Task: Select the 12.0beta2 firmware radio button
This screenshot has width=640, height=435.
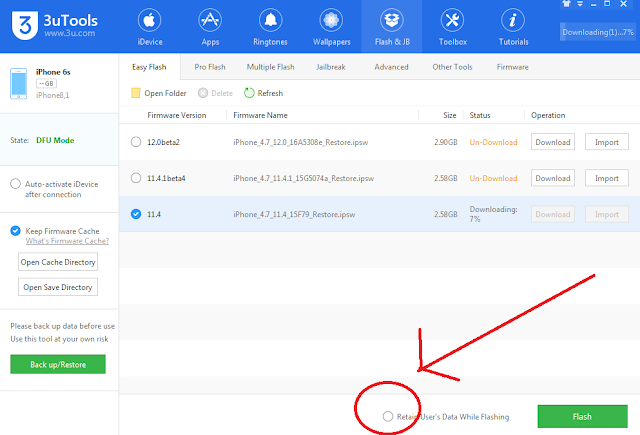Action: coord(136,142)
